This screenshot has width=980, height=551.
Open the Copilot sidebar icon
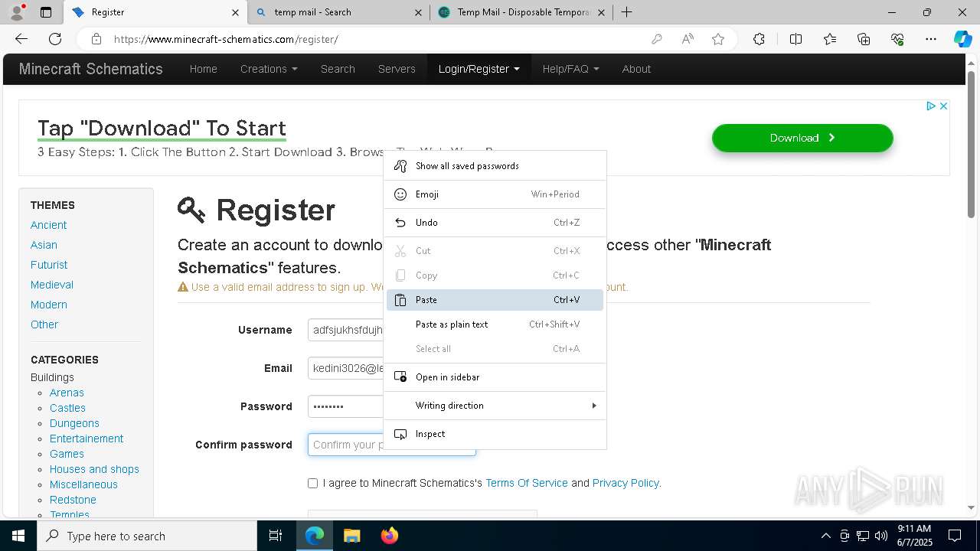point(962,39)
